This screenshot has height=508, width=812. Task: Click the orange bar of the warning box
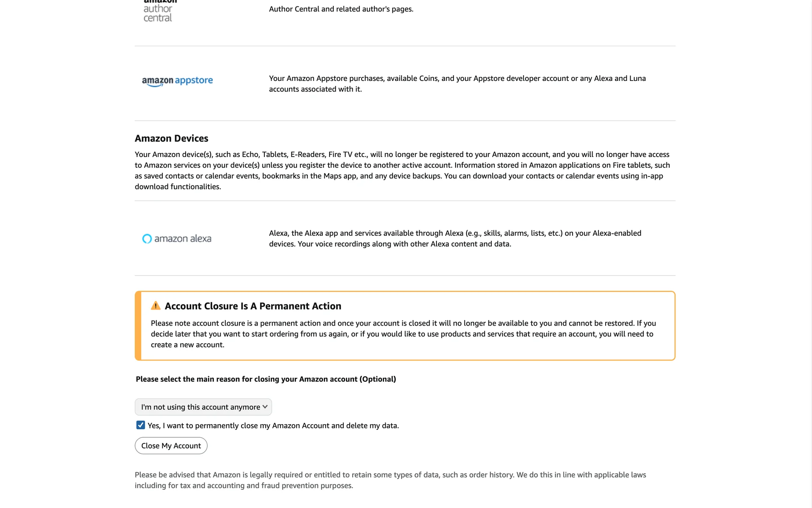coord(138,326)
